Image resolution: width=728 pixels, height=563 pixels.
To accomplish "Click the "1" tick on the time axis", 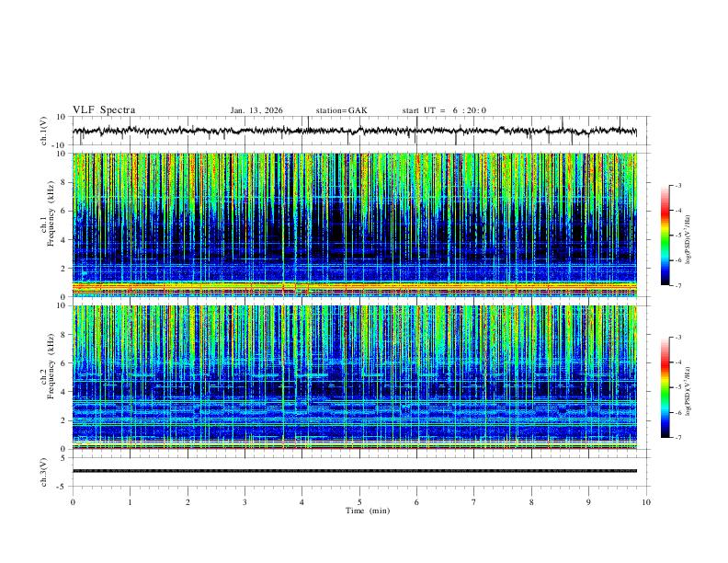I will [130, 502].
